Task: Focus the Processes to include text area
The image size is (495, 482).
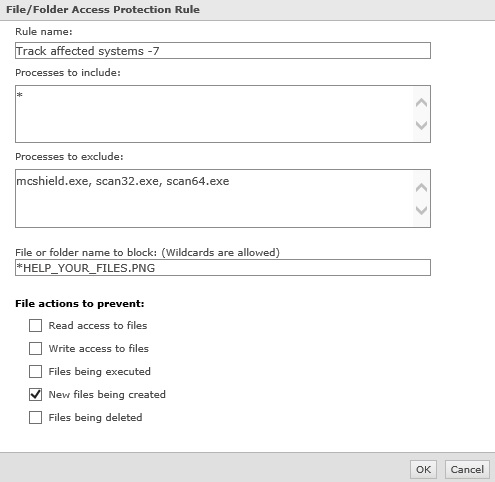Action: click(214, 114)
